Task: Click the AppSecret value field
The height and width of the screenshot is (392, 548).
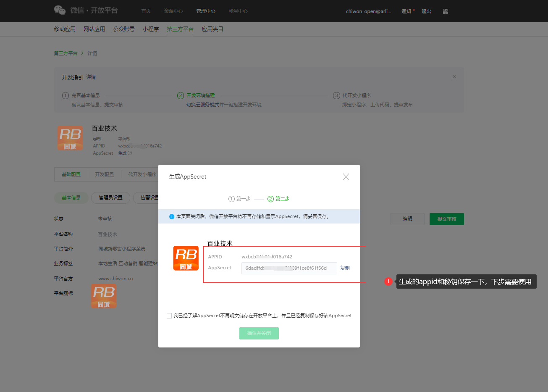Action: [289, 268]
